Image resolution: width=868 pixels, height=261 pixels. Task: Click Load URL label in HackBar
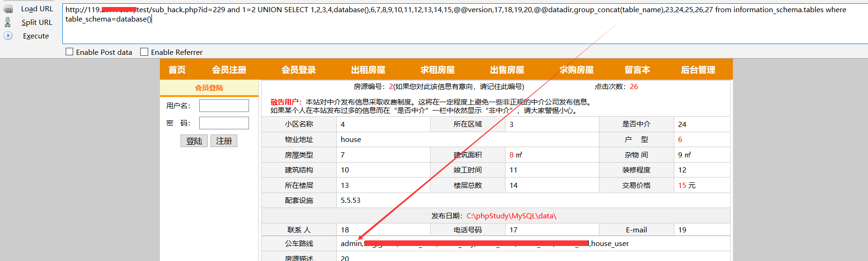coord(37,9)
